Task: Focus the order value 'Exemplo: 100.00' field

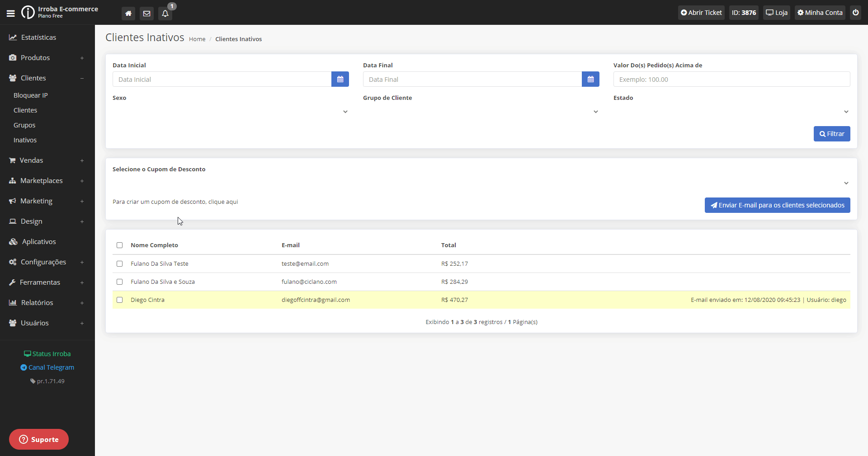Action: [731, 79]
